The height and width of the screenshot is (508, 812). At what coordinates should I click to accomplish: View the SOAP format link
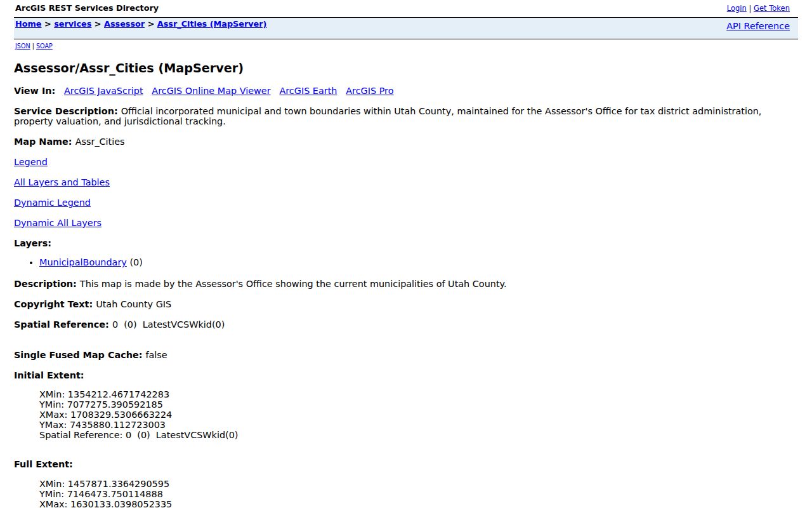pos(44,46)
